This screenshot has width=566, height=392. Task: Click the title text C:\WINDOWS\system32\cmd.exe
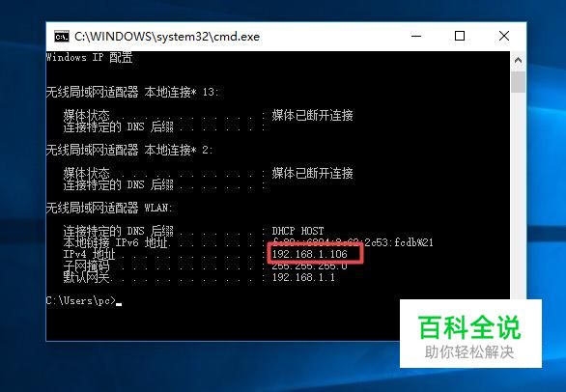[x=167, y=37]
